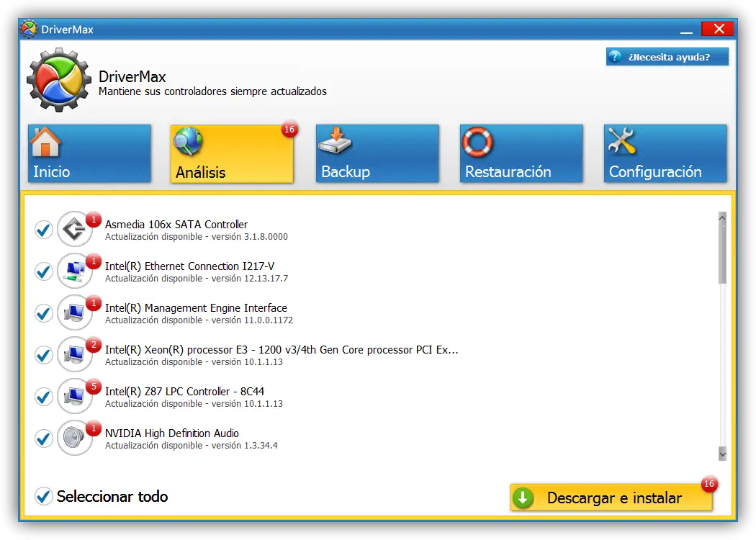
Task: Click the house icon on Inicio
Action: pyautogui.click(x=45, y=142)
